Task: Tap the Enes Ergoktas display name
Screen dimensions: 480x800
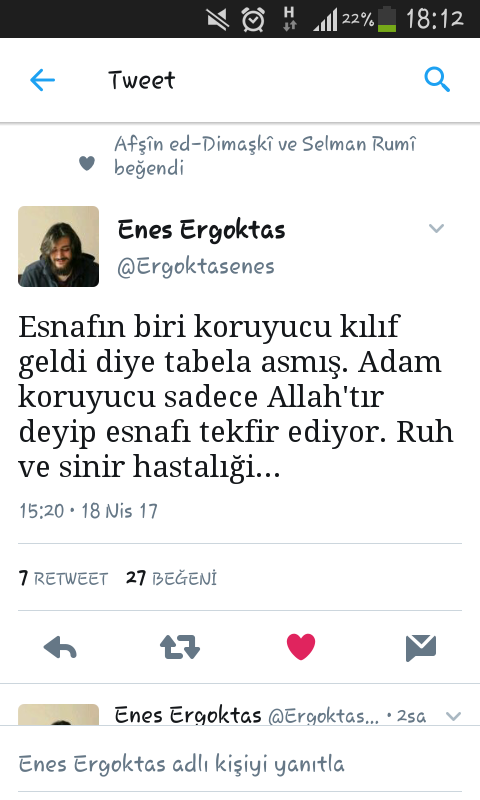Action: pyautogui.click(x=201, y=230)
